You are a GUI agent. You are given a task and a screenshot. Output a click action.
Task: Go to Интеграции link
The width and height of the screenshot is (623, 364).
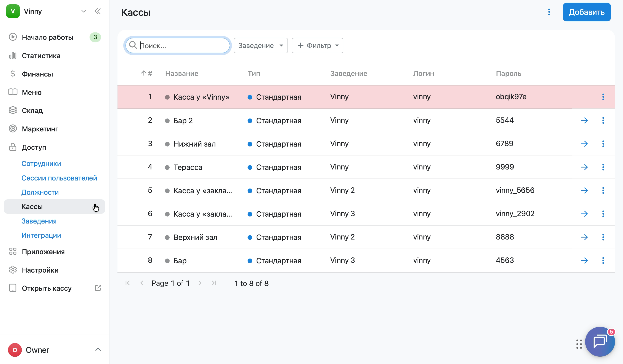tap(41, 235)
